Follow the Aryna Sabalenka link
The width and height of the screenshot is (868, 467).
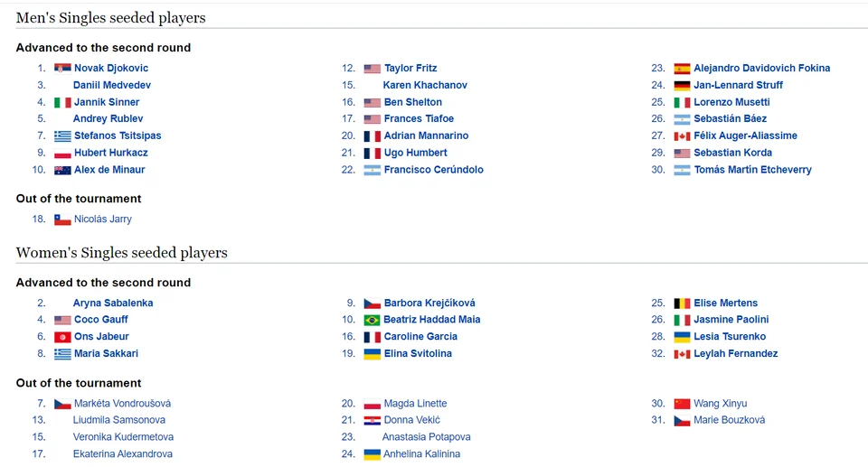point(113,303)
